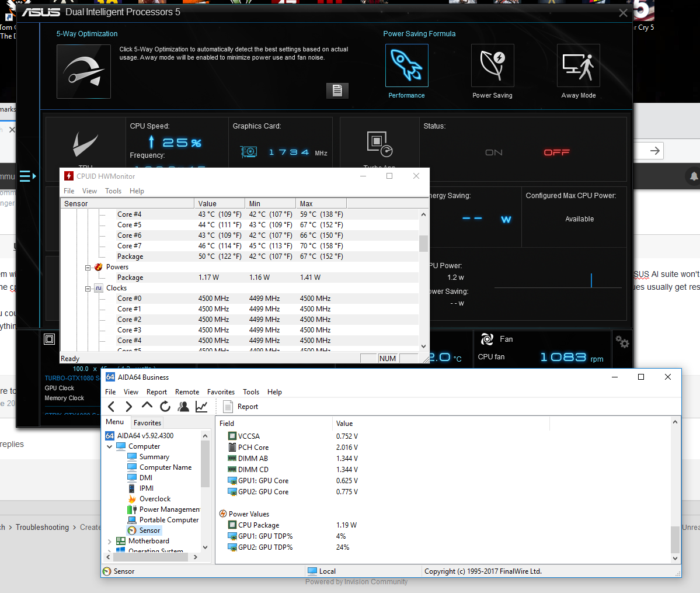Open AIDA64 Remote menu

[x=187, y=392]
